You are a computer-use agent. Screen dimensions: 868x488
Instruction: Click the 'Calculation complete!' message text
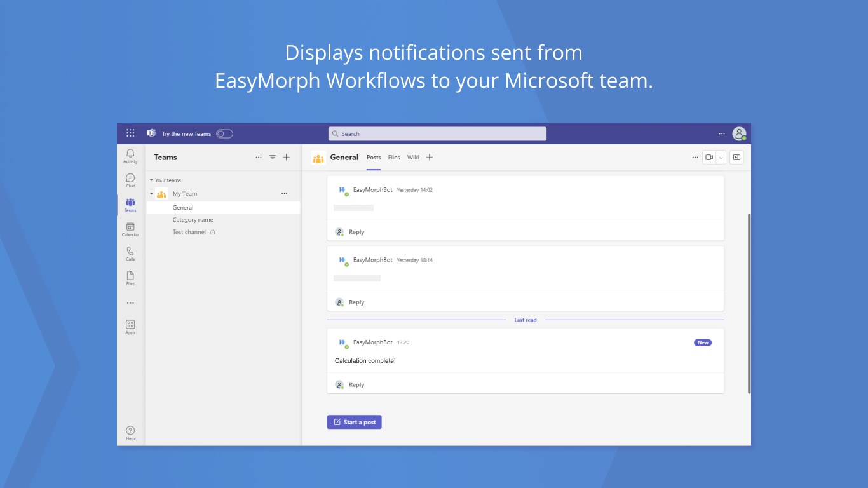tap(365, 361)
